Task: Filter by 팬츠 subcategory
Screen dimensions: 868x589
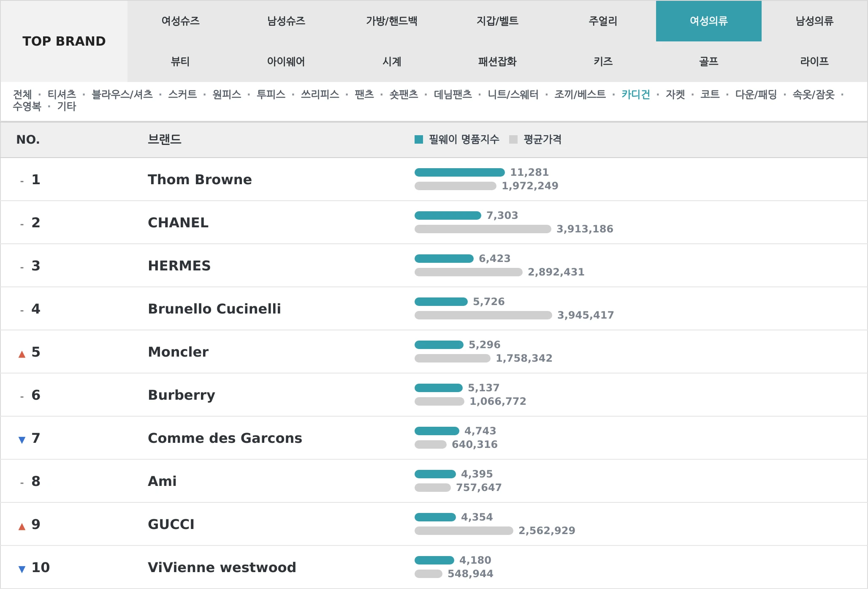Action: pos(364,94)
